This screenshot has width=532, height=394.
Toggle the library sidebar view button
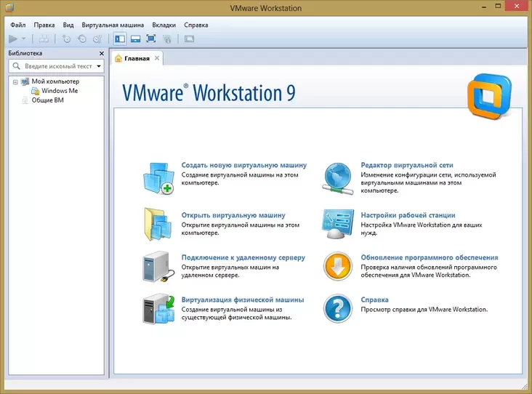click(120, 39)
